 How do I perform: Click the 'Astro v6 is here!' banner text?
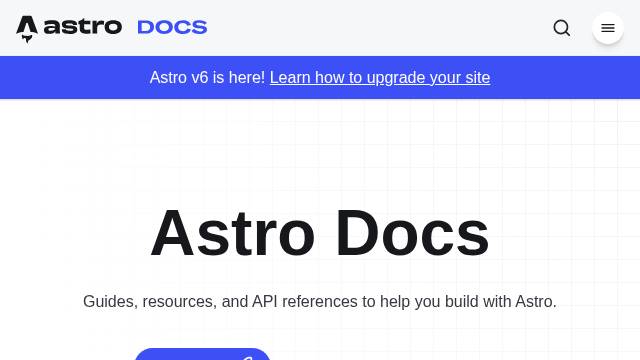[207, 78]
